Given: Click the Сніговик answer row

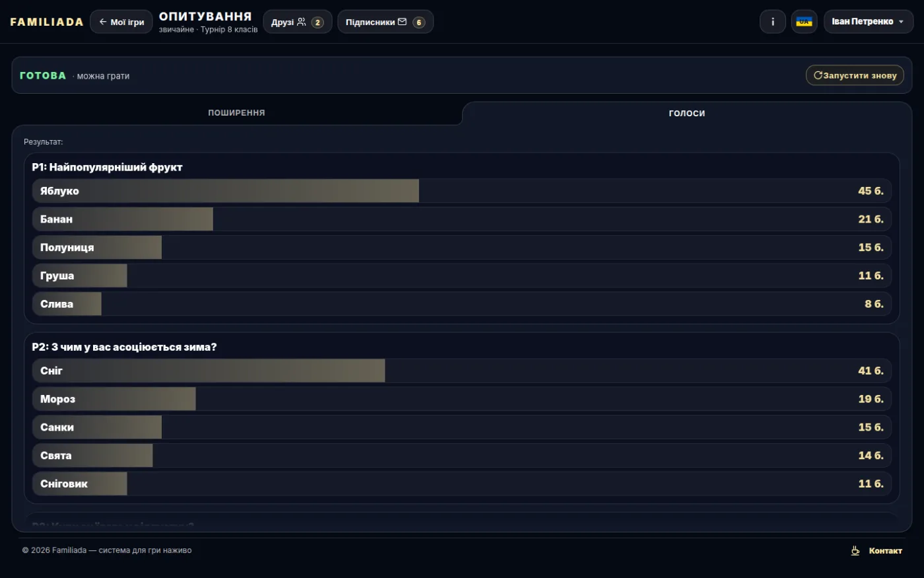Looking at the screenshot, I should click(x=462, y=484).
